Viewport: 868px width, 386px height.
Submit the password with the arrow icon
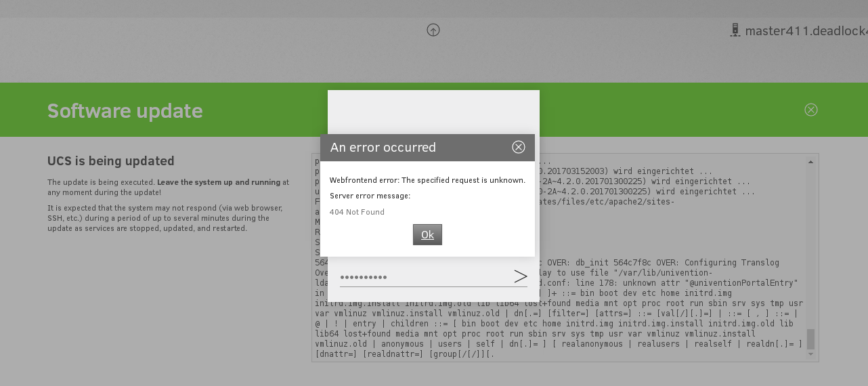[x=520, y=276]
